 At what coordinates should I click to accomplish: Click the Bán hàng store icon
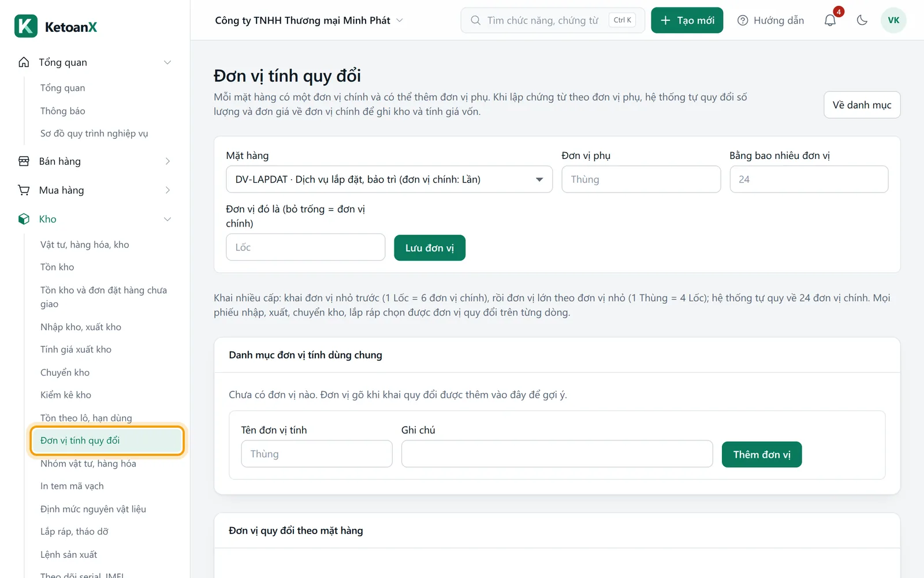click(24, 161)
